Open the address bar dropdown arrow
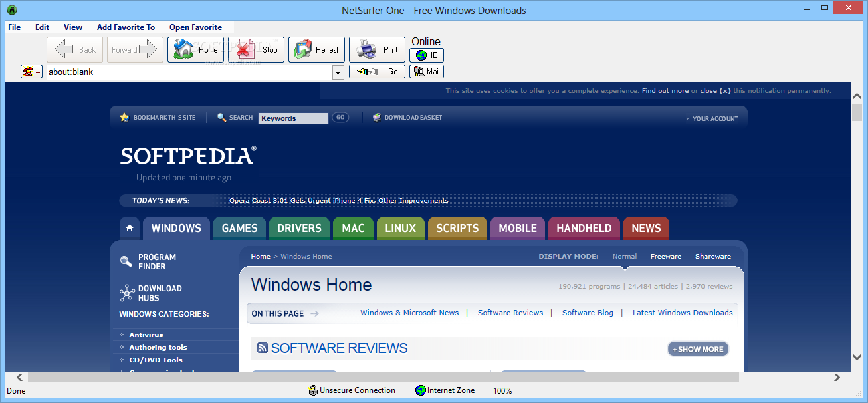868x403 pixels. pyautogui.click(x=338, y=72)
